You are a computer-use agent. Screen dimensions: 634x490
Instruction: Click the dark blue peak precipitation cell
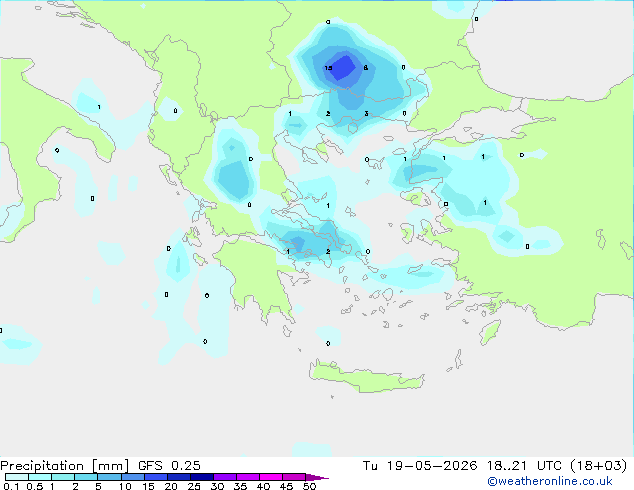[343, 67]
